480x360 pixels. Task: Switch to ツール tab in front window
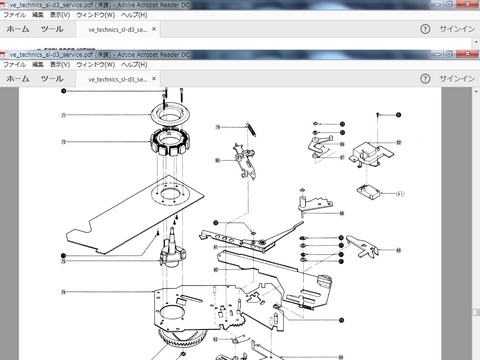tap(52, 79)
